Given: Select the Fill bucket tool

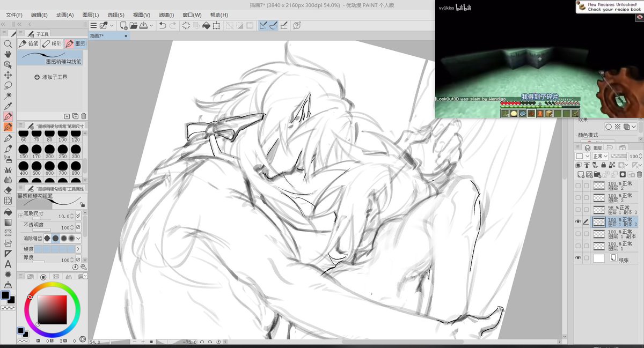Looking at the screenshot, I should (8, 211).
